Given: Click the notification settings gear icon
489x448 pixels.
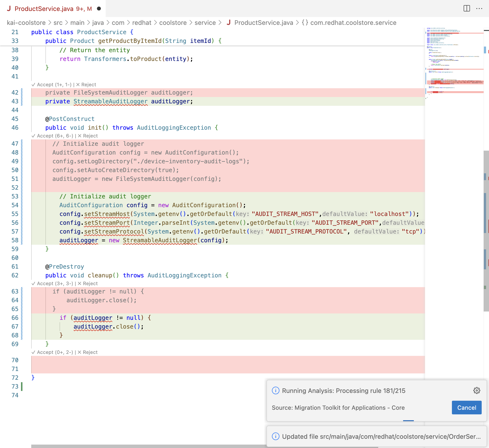Looking at the screenshot, I should (x=477, y=390).
